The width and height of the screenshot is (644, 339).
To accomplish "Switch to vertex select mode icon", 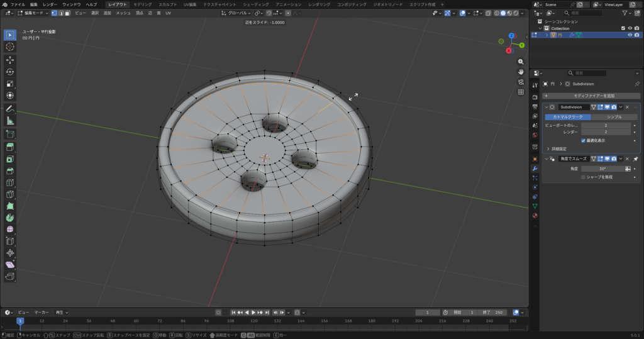I will (x=53, y=13).
